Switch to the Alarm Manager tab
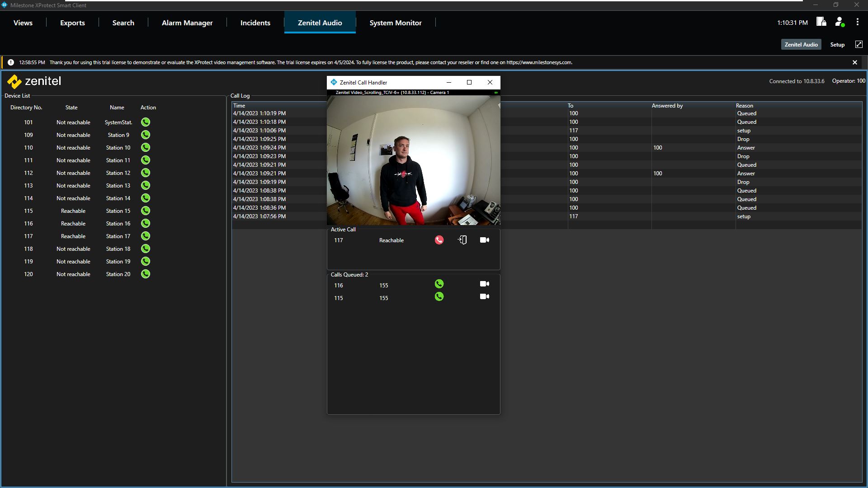 (x=187, y=23)
